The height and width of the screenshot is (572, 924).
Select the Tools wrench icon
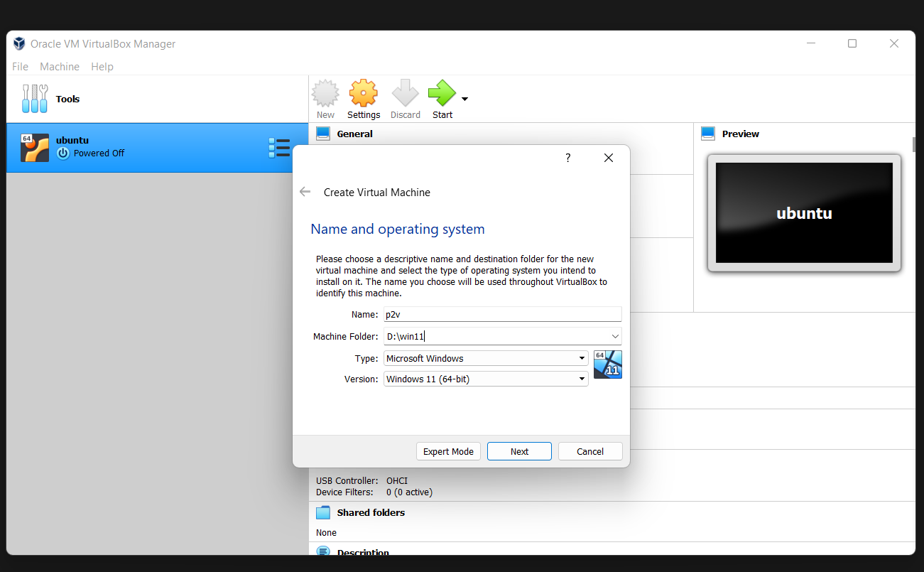point(35,99)
